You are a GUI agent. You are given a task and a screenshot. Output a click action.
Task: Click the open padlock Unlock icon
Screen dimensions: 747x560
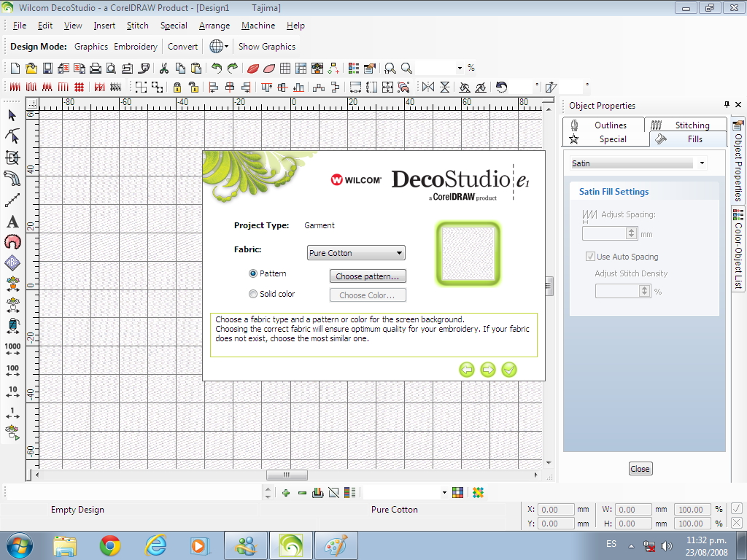coord(193,87)
